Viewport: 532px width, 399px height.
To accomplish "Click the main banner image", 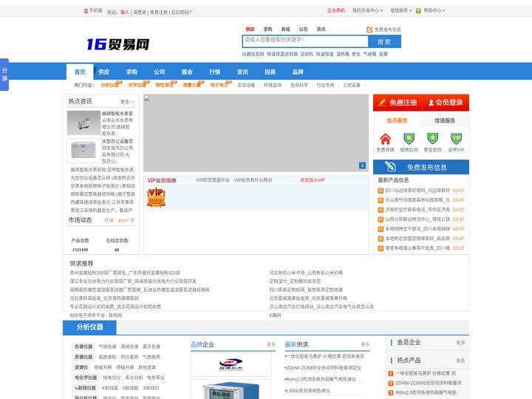I will pyautogui.click(x=256, y=133).
